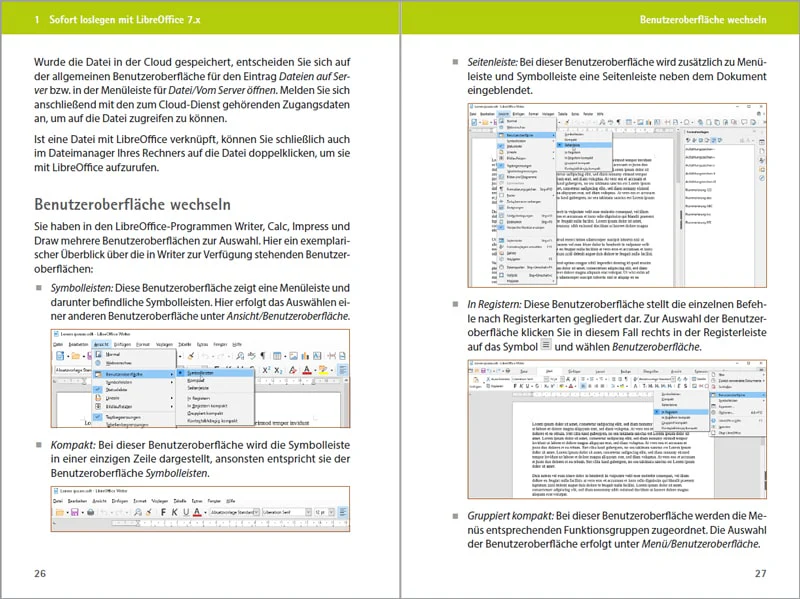This screenshot has height=599, width=800.
Task: Select Symbolleisten radio option in Symbolleisten screenshot submenu
Action: click(x=215, y=373)
